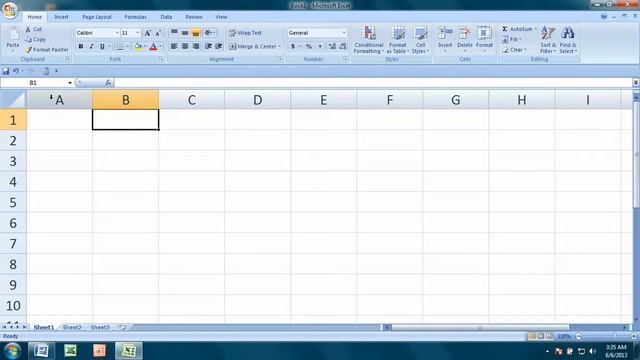
Task: Click the Copy icon
Action: [x=28, y=40]
